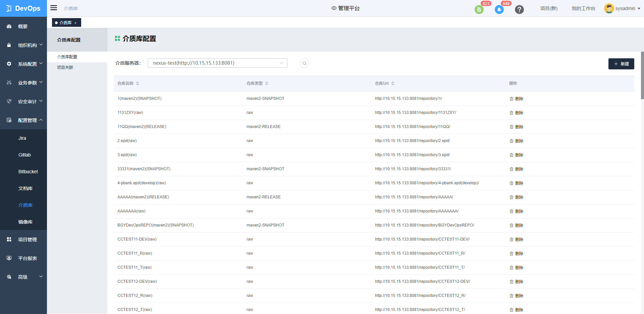This screenshot has height=314, width=644.
Task: Click trash icon in CCTEST11-DEV(raw) row
Action: point(512,240)
